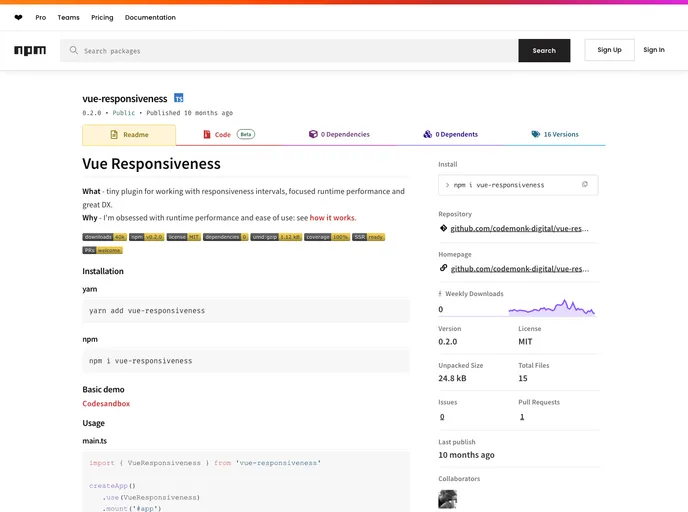
Task: Open the npm logo home link
Action: [x=30, y=50]
